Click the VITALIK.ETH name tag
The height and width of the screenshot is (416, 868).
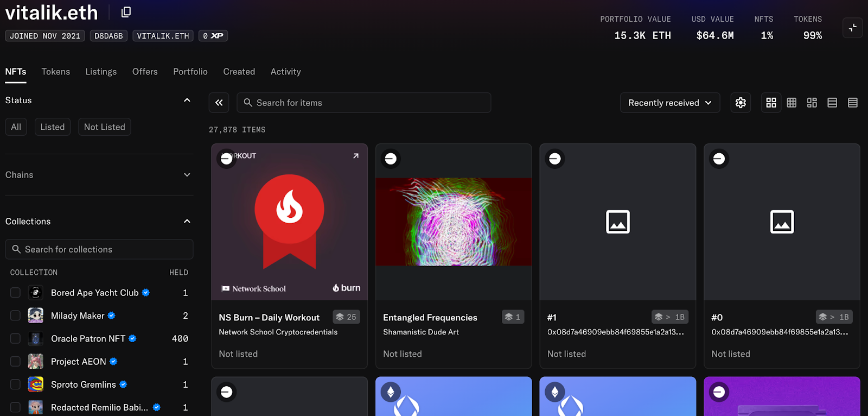click(163, 36)
